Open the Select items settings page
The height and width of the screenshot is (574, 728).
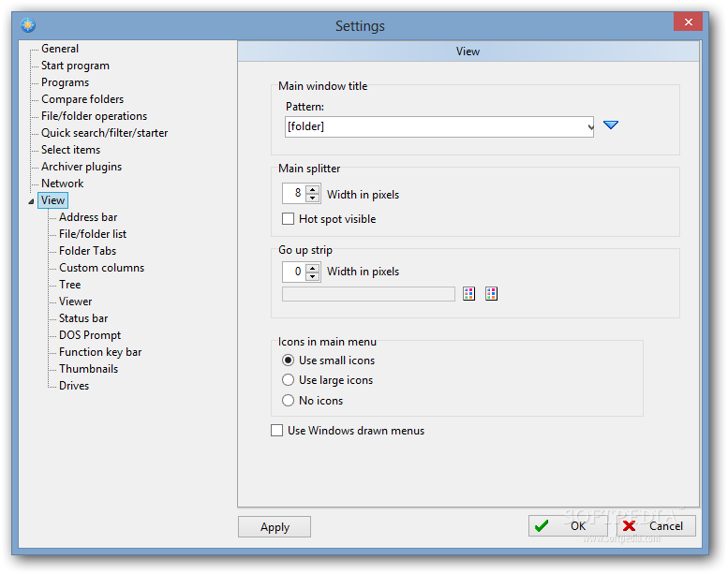pos(70,150)
